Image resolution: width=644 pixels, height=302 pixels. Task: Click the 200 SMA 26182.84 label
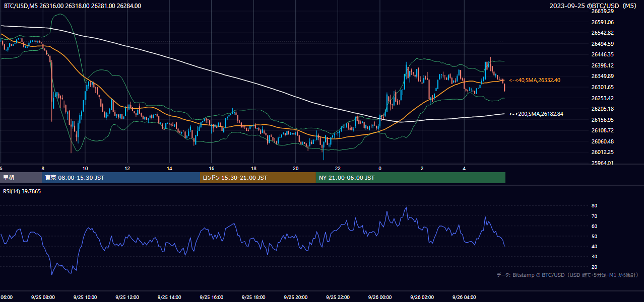(x=536, y=114)
